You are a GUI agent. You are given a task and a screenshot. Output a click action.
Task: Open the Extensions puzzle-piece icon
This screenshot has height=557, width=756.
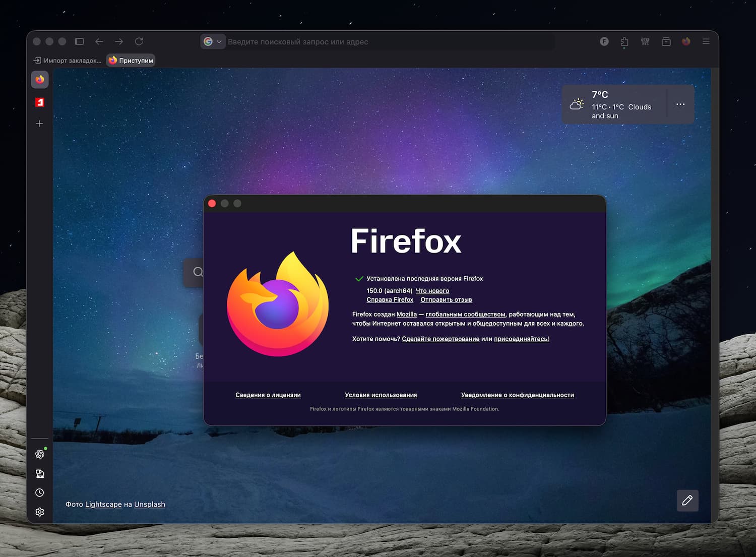tap(624, 41)
